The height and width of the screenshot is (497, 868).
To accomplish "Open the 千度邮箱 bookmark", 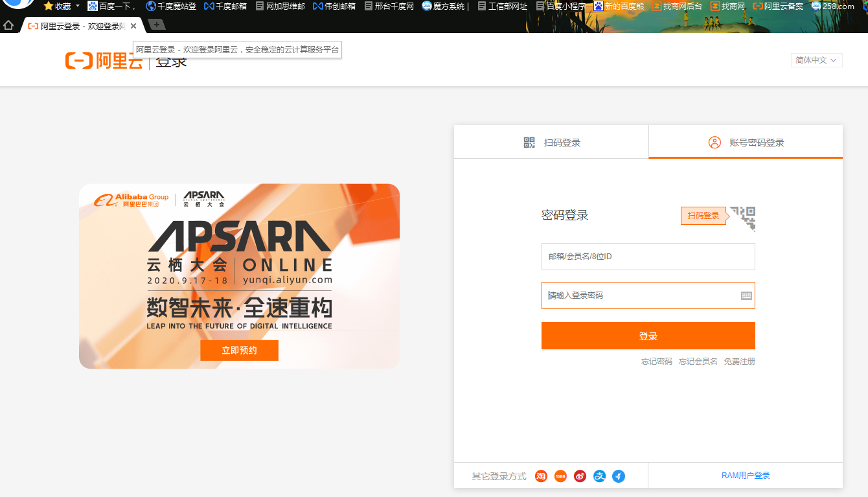I will 225,6.
